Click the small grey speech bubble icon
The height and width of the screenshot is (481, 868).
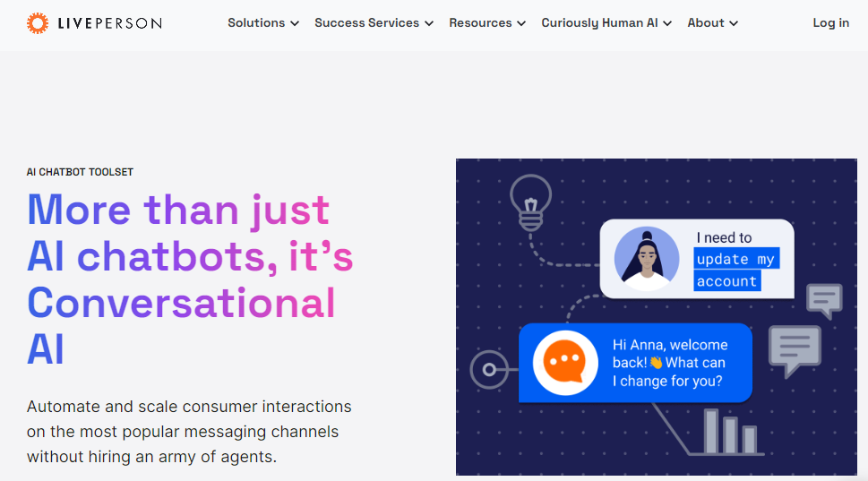pyautogui.click(x=824, y=301)
